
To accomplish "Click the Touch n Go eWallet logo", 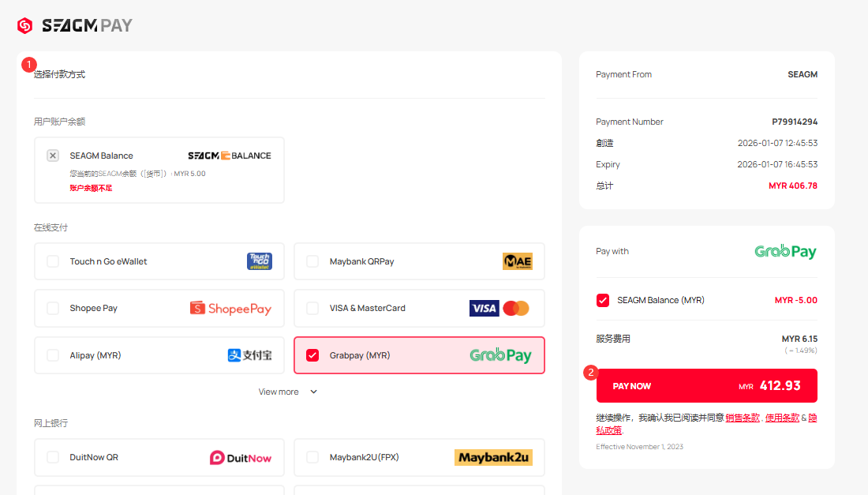I will pos(259,261).
